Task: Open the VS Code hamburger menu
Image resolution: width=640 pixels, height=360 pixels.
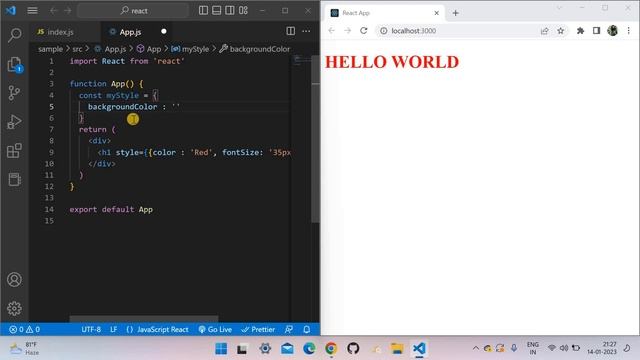Action: tap(32, 11)
